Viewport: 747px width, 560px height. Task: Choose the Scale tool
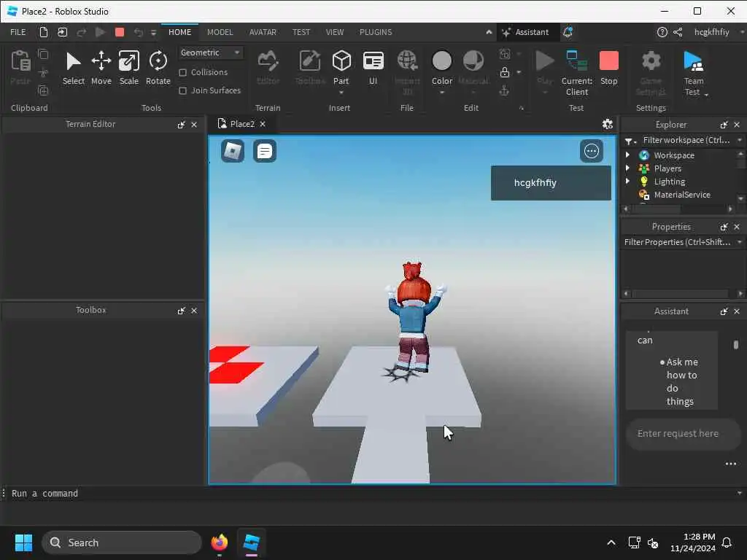tap(128, 68)
